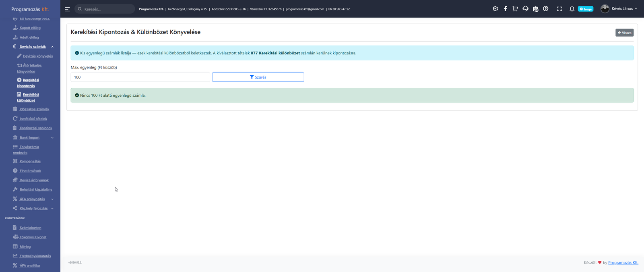Click the Ktg.hely felosztás share icon
The width and height of the screenshot is (644, 272).
[x=15, y=208]
